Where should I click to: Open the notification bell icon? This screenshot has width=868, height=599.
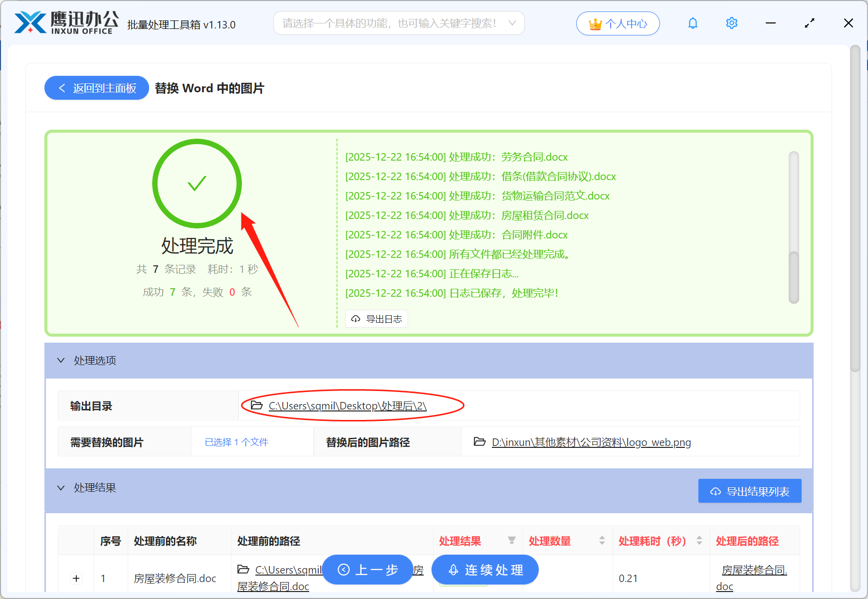(693, 23)
